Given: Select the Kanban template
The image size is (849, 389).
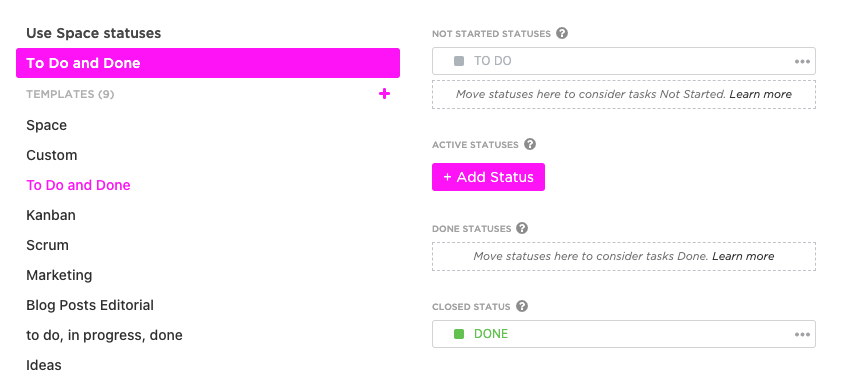Looking at the screenshot, I should pyautogui.click(x=51, y=215).
